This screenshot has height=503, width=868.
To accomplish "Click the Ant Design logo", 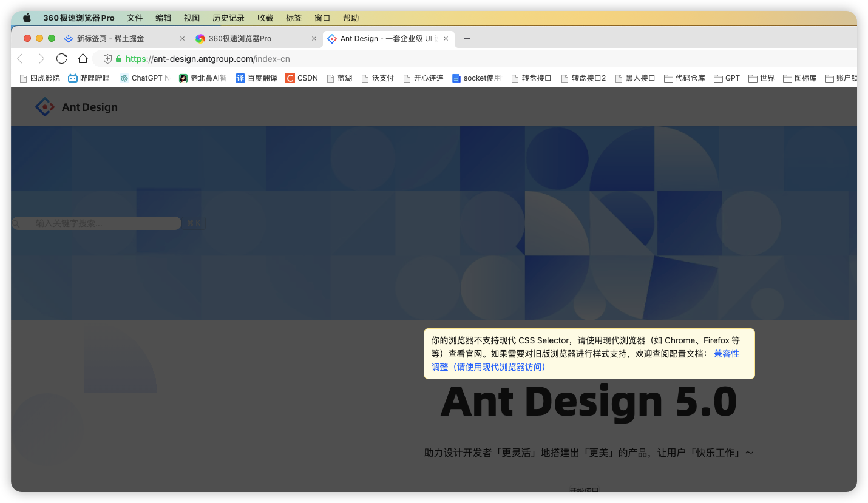I will coord(45,107).
